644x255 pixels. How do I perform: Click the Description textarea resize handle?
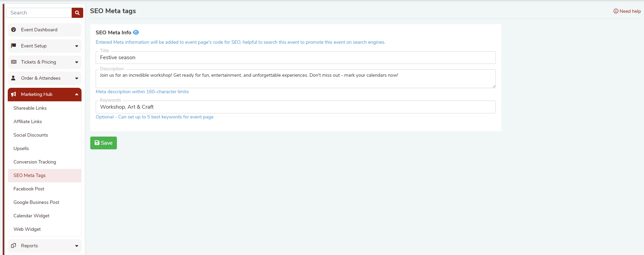pyautogui.click(x=494, y=86)
